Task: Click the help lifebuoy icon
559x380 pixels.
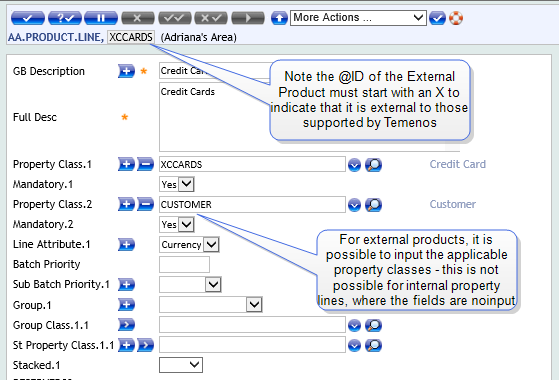Action: [x=456, y=18]
